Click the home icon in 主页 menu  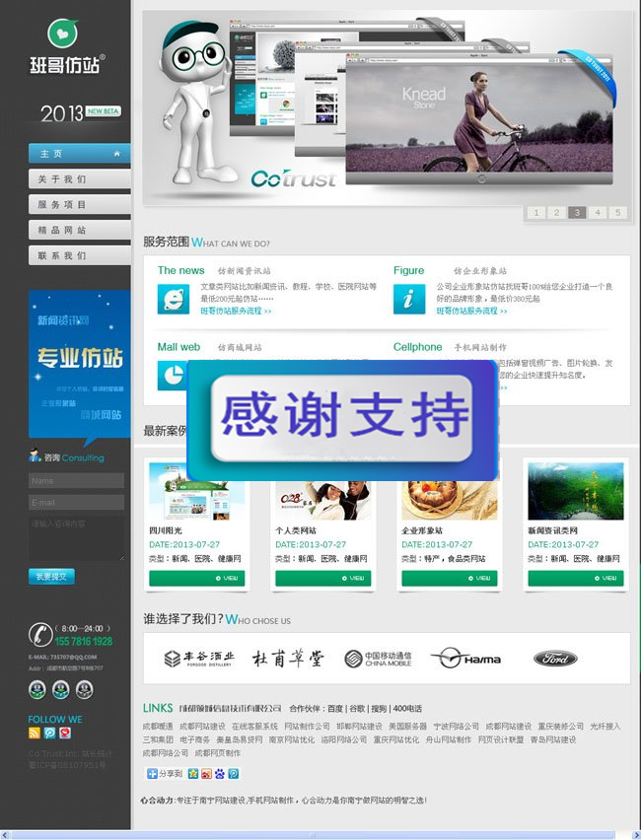click(x=116, y=154)
